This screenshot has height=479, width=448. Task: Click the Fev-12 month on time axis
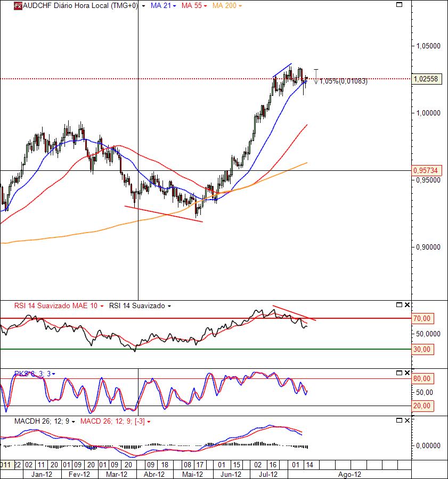[x=79, y=474]
